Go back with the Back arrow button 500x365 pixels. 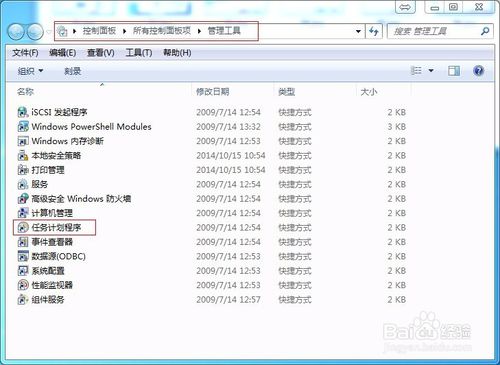tap(16, 32)
